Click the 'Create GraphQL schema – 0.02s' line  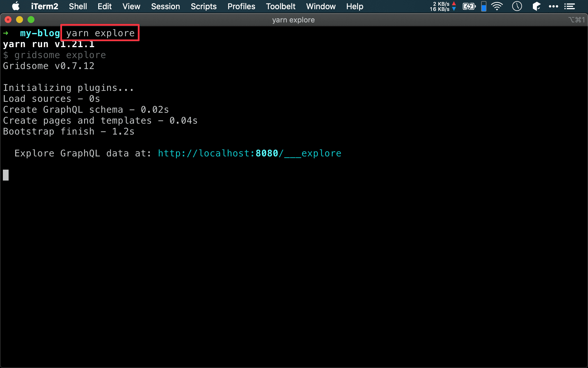(86, 110)
